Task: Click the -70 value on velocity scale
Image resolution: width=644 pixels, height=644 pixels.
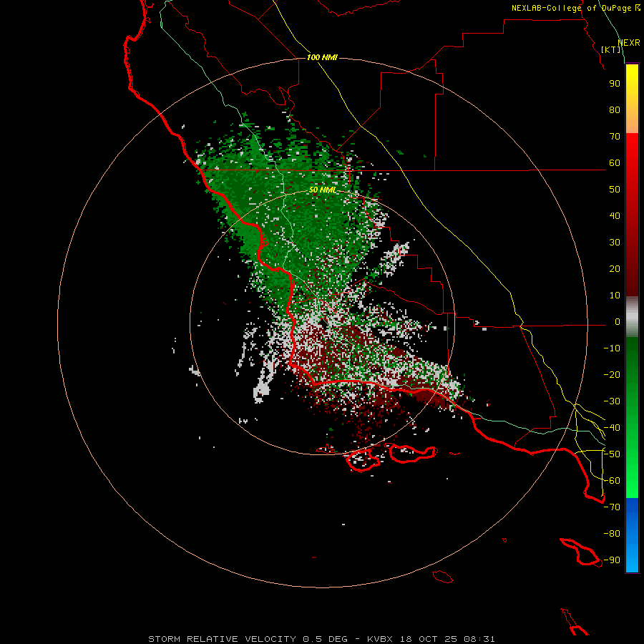Action: pos(612,507)
